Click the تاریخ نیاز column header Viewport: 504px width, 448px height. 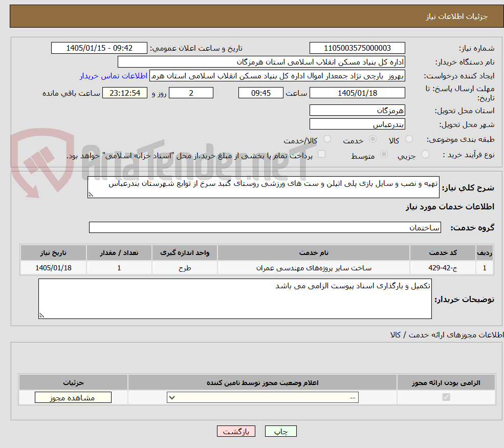click(53, 253)
